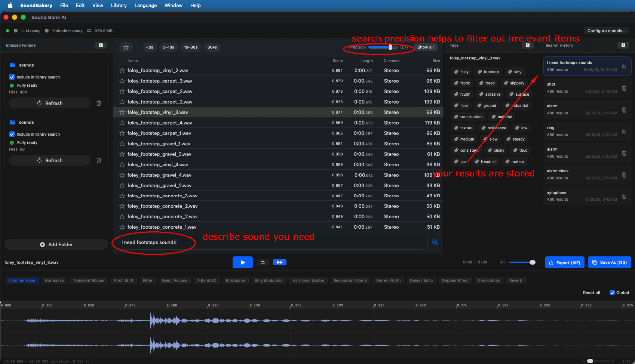
Task: Run search with magnifier icon
Action: click(435, 242)
